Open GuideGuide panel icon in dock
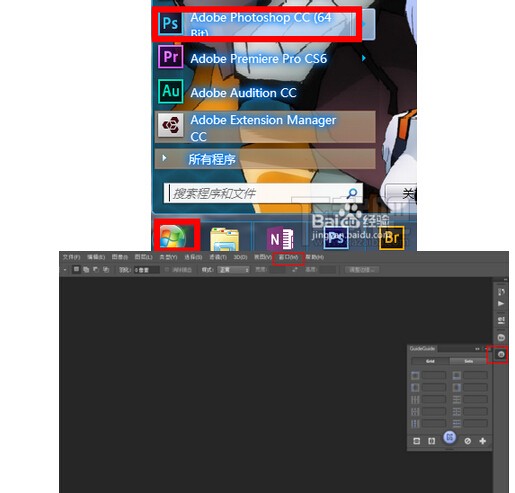515x493 pixels. click(501, 354)
